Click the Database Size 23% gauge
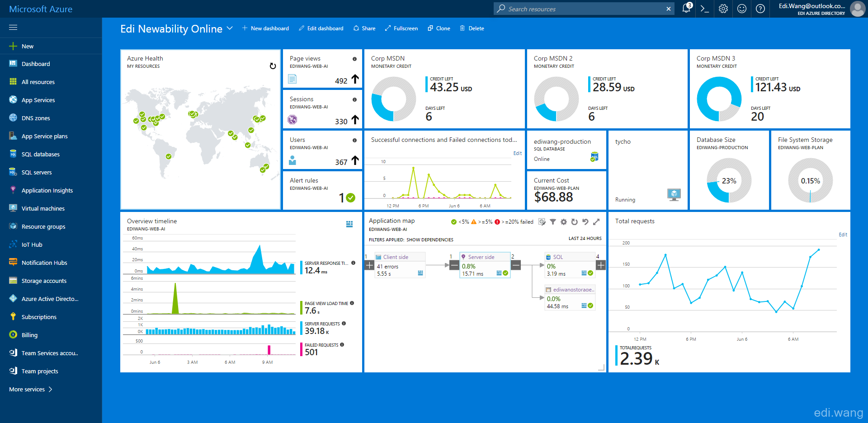The width and height of the screenshot is (868, 423). [x=729, y=180]
